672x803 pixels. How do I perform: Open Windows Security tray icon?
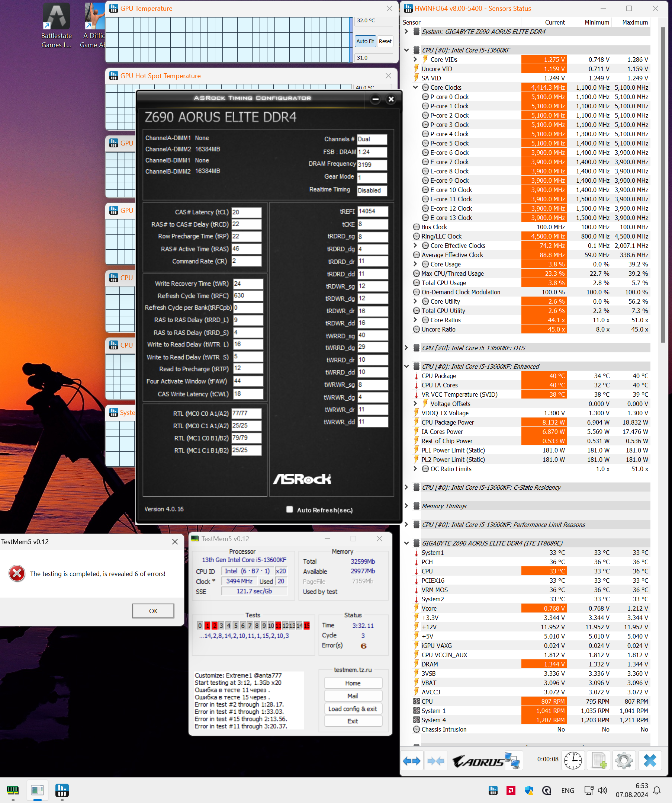(529, 790)
